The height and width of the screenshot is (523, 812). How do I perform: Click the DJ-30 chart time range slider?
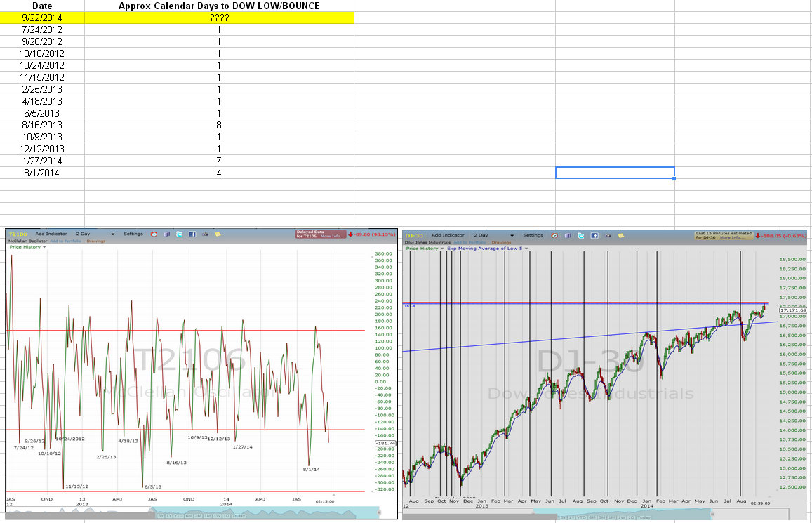pos(623,513)
